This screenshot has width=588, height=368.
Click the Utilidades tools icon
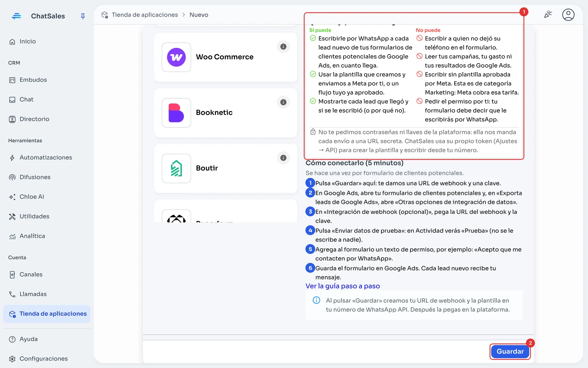[12, 216]
